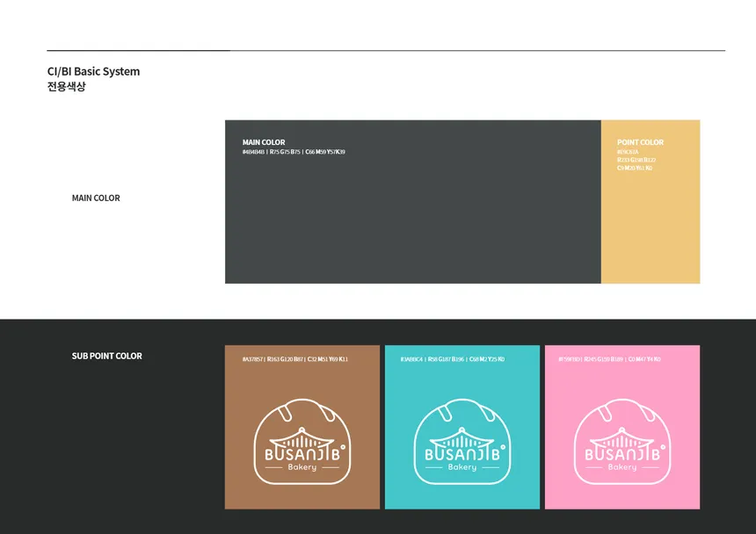The image size is (756, 534).
Task: Click the 'BUSANJIB' wordmark in the teal swatch logo
Action: click(462, 454)
